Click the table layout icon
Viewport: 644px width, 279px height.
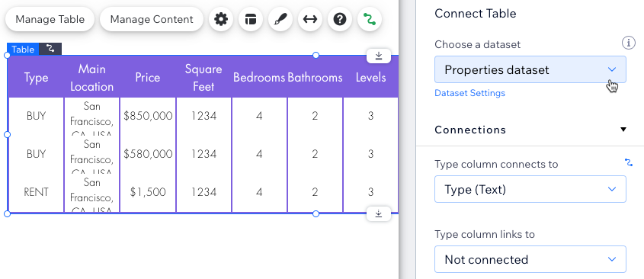[251, 19]
